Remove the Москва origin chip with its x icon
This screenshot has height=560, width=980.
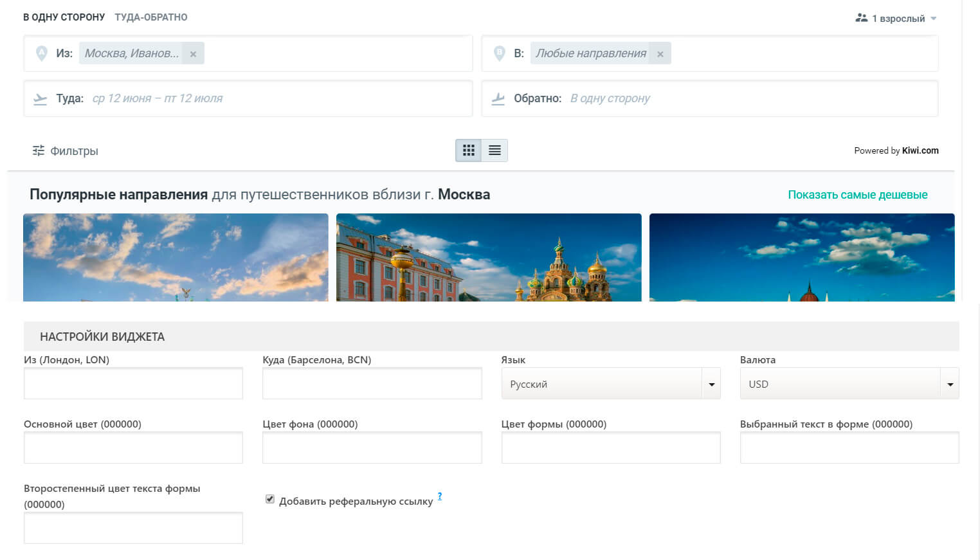(193, 53)
